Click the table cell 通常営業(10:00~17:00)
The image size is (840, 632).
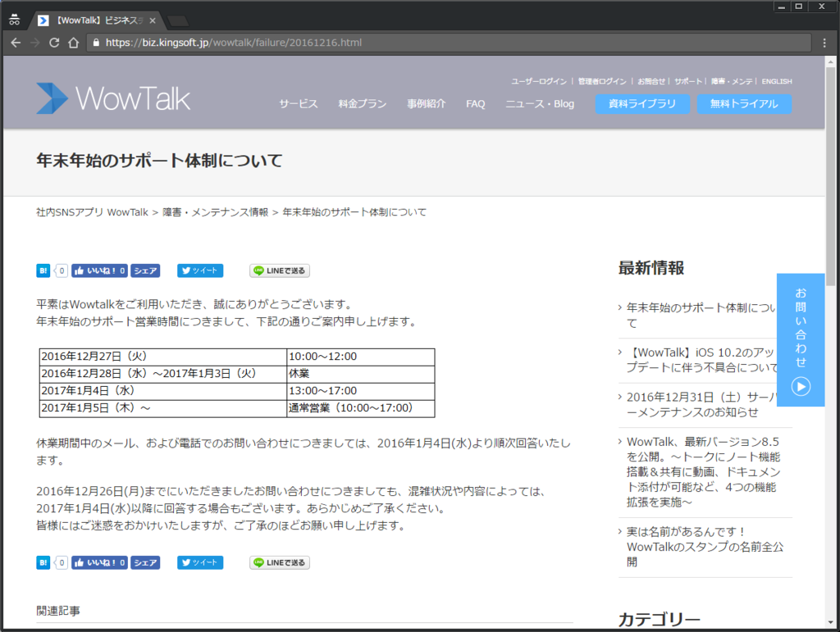(x=361, y=408)
